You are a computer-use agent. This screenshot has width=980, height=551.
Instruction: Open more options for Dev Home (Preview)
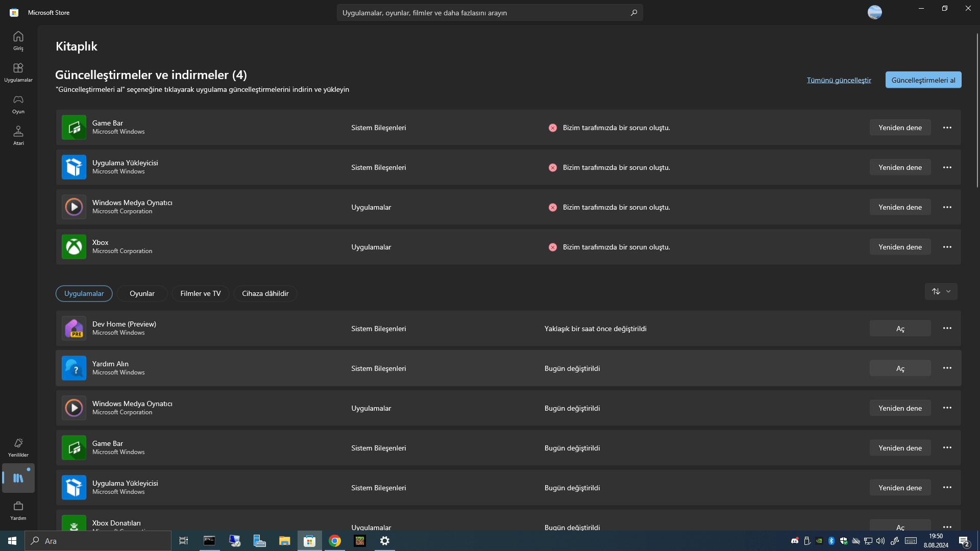tap(947, 328)
